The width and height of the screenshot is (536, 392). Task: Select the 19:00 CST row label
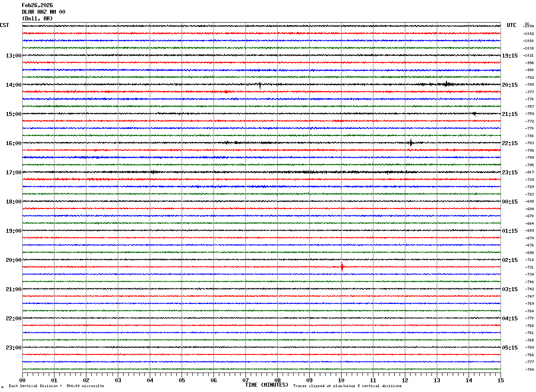(14, 231)
